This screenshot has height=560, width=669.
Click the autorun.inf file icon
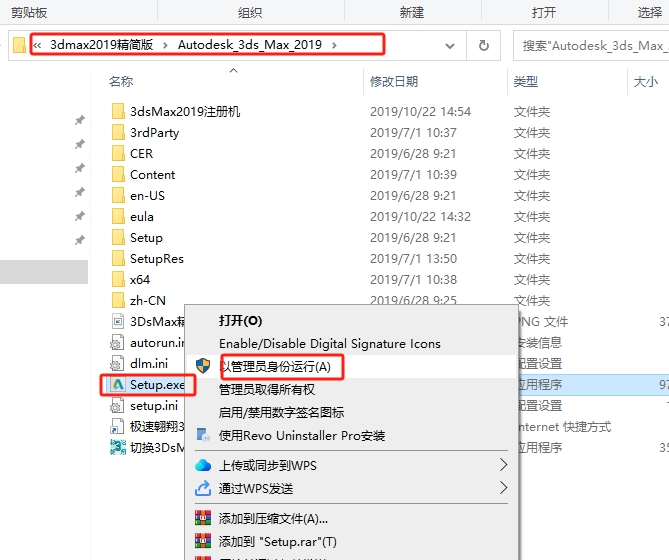click(x=117, y=342)
